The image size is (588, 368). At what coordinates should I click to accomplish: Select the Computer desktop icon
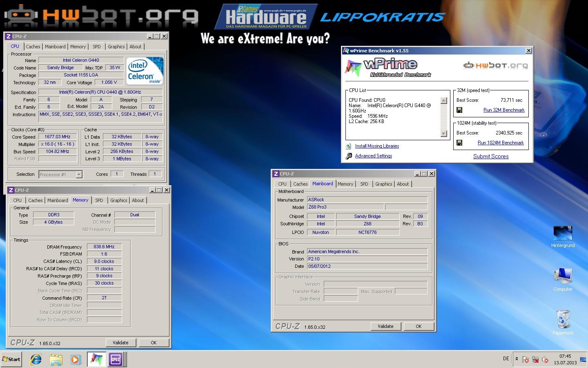click(x=563, y=279)
